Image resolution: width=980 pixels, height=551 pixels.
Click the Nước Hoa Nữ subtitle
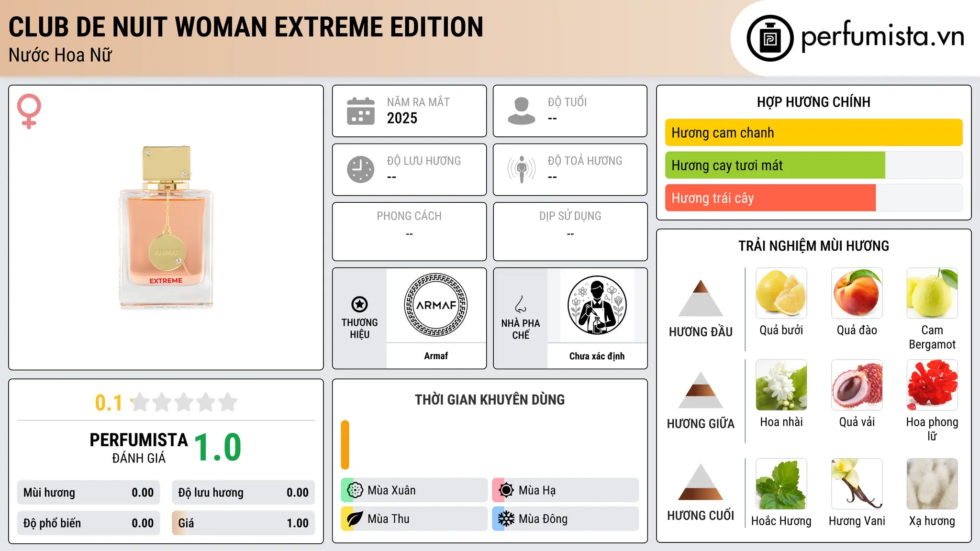click(60, 55)
